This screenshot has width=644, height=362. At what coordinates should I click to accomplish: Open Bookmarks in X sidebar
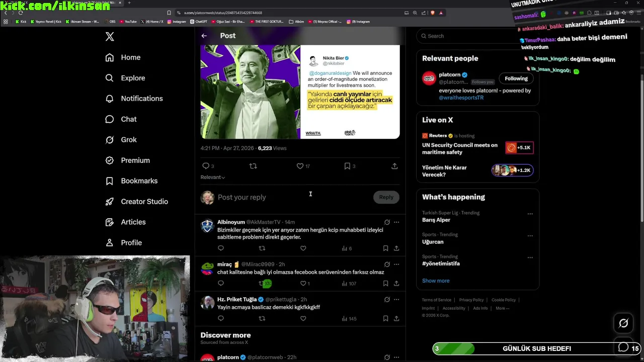131,181
